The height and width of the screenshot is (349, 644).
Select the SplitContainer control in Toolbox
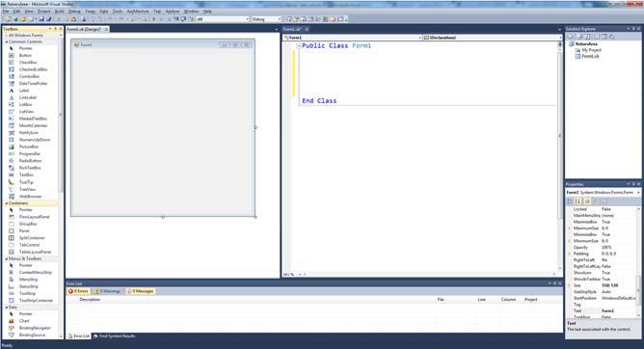coord(32,238)
